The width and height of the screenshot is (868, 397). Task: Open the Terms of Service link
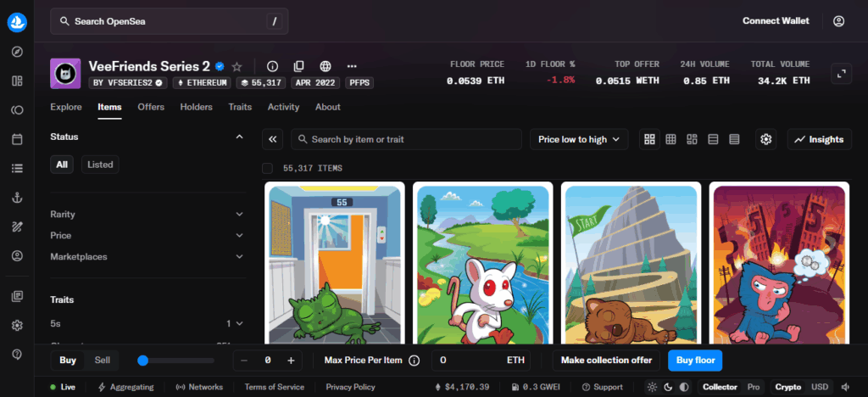275,387
